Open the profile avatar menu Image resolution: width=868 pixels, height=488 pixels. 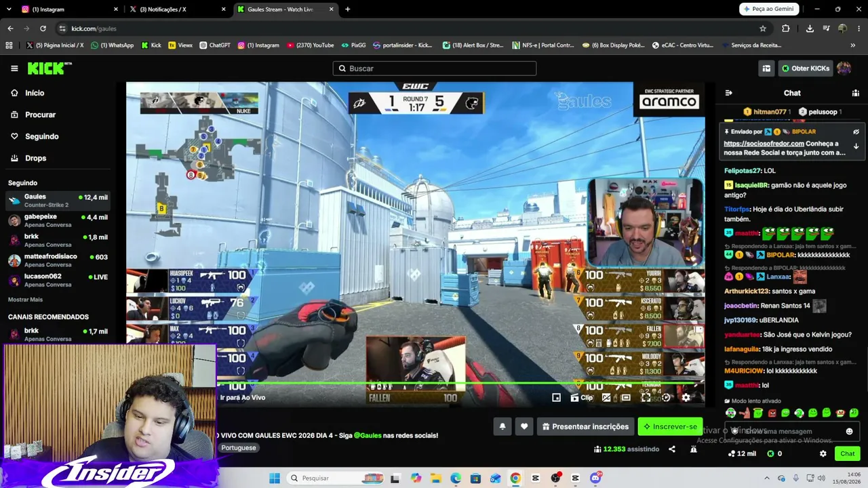844,68
